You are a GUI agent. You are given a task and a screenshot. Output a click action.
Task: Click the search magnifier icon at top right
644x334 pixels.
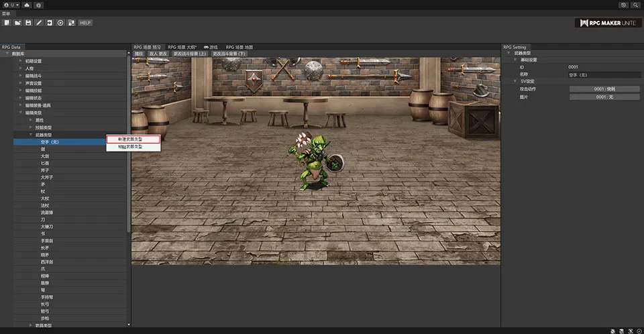635,5
